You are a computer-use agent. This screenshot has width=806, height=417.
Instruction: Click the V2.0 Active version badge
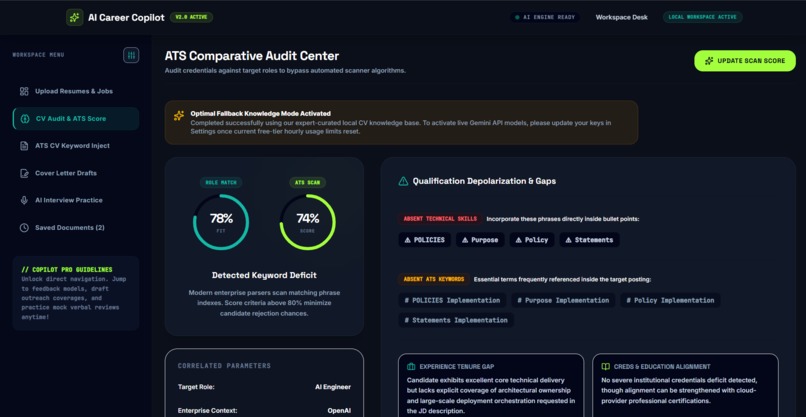(x=191, y=17)
